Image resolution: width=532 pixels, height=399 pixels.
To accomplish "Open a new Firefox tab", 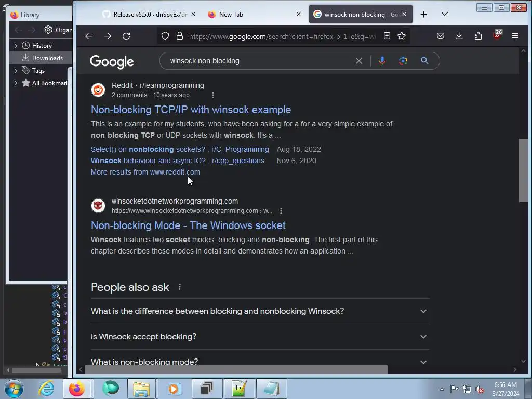I will (424, 14).
